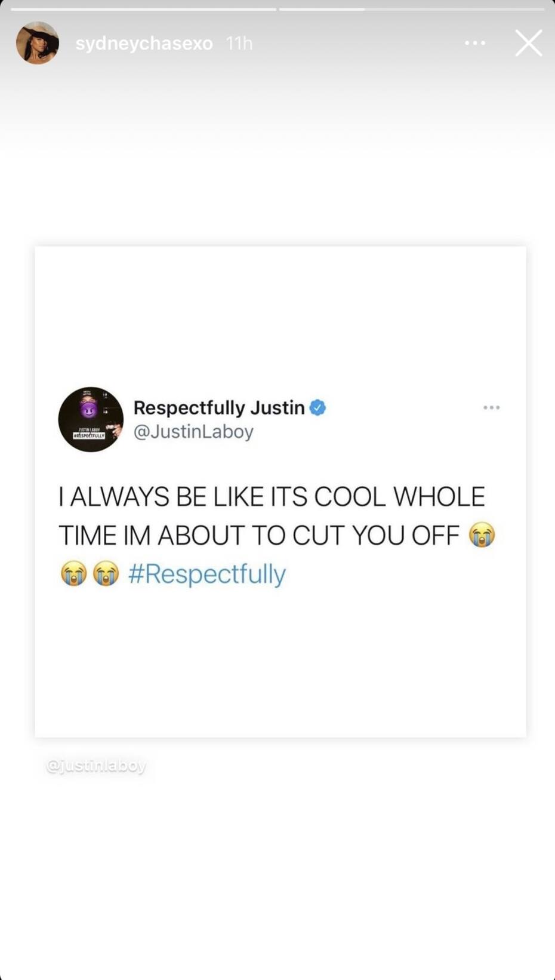The height and width of the screenshot is (980, 555).
Task: Click the Respectfully Justin display name
Action: click(x=219, y=407)
